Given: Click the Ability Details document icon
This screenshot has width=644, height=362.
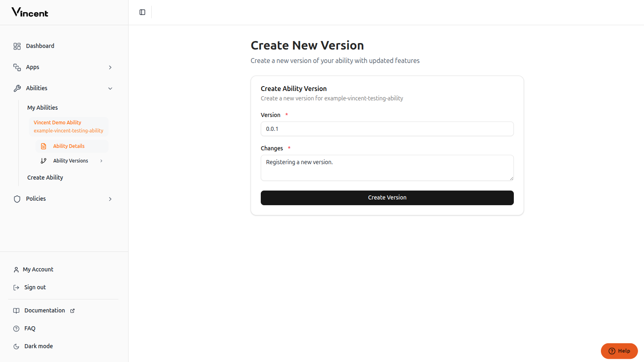Looking at the screenshot, I should pos(44,146).
